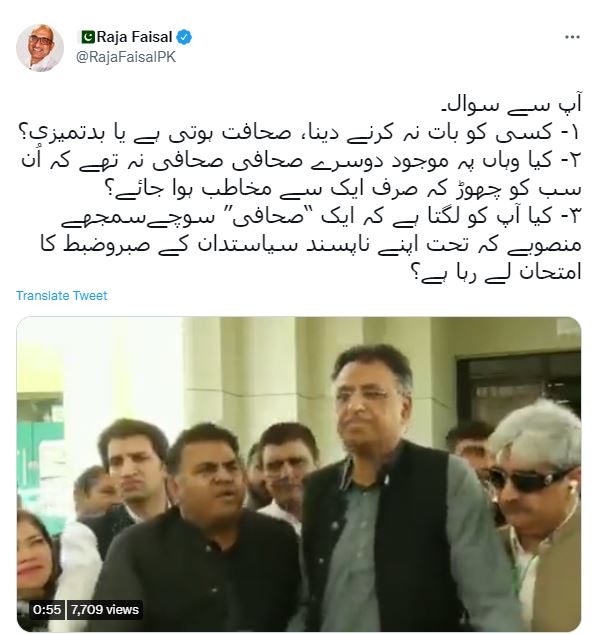Screen dimensions: 598x634
Task: Click the 7,709 views counter
Action: [x=105, y=609]
